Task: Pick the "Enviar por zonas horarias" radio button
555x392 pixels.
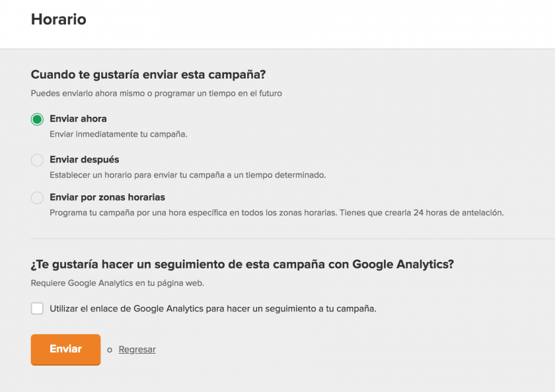Action: 37,197
